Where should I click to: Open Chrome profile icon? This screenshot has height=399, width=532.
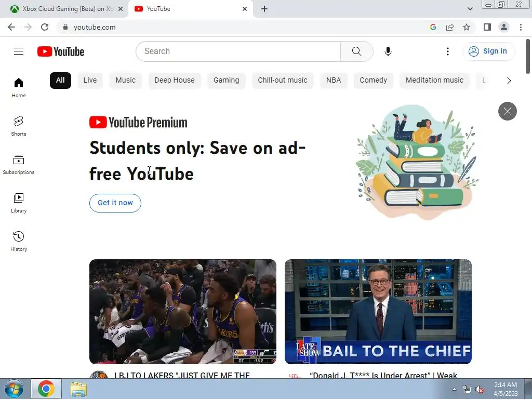click(504, 27)
